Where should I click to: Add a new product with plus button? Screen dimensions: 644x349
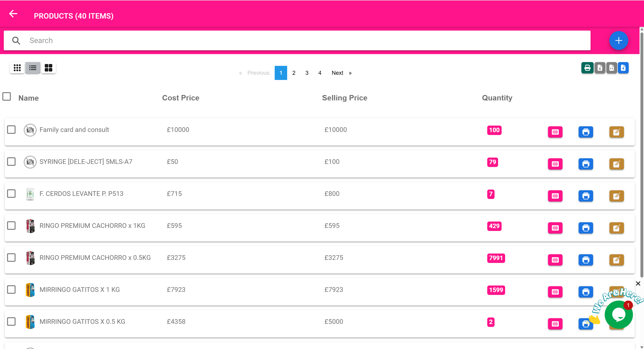619,40
